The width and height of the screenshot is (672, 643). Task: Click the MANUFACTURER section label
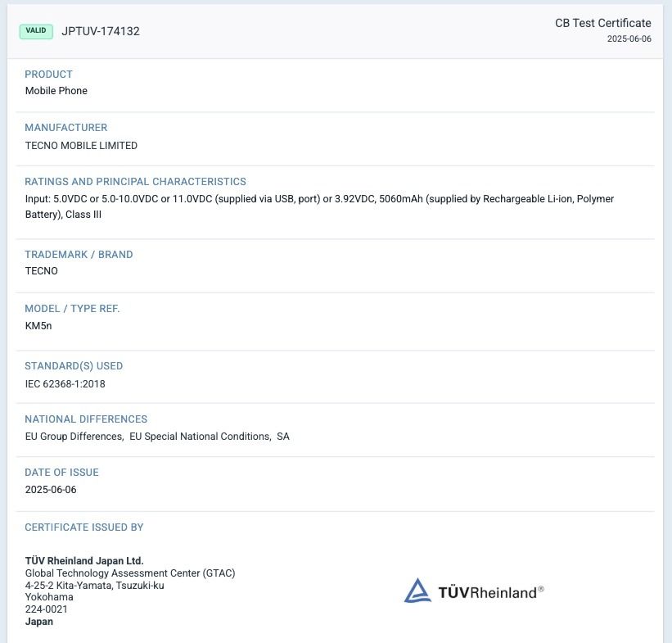tap(66, 128)
